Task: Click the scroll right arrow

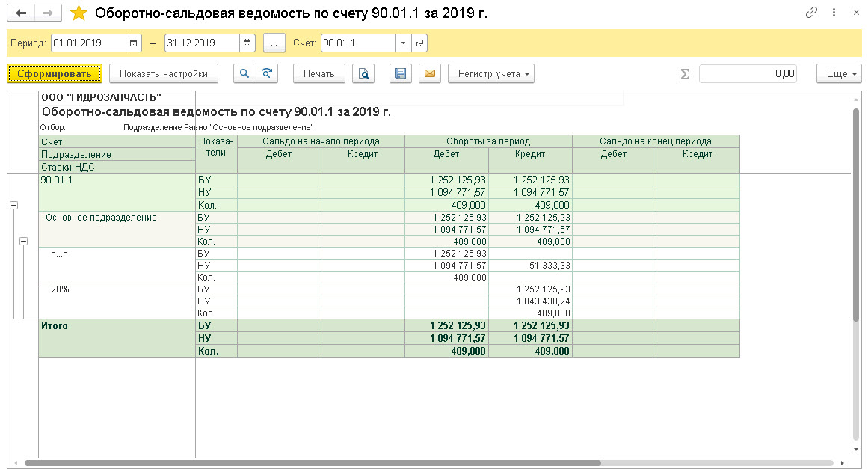Action: coord(843,463)
